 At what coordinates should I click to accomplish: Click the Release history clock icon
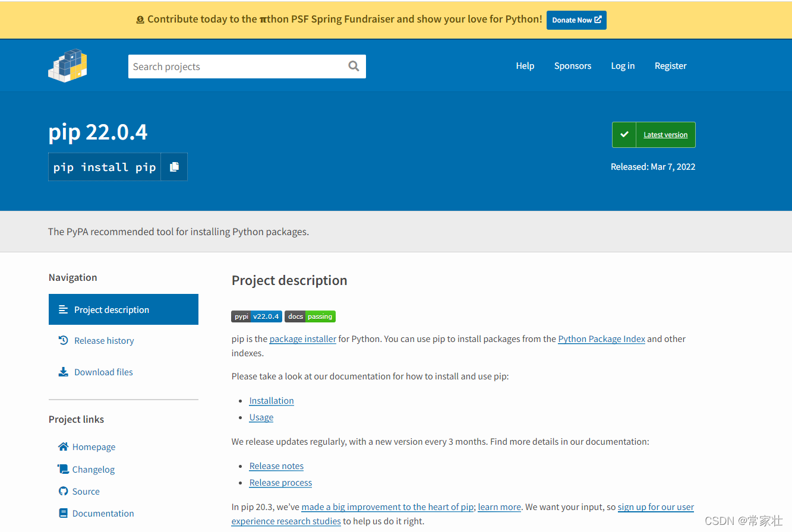[x=64, y=340]
